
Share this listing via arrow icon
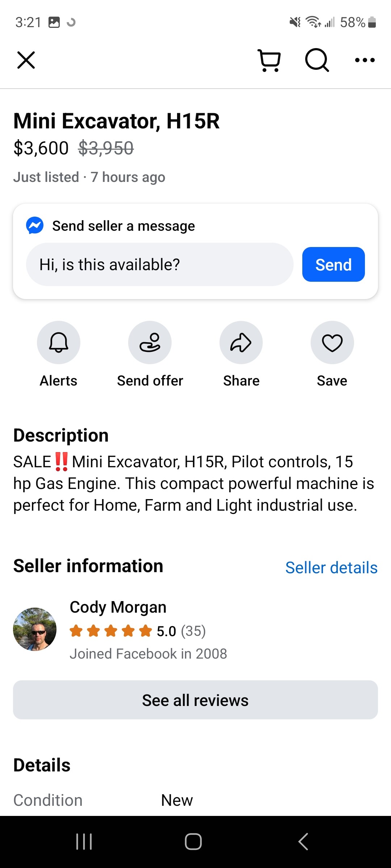(241, 342)
